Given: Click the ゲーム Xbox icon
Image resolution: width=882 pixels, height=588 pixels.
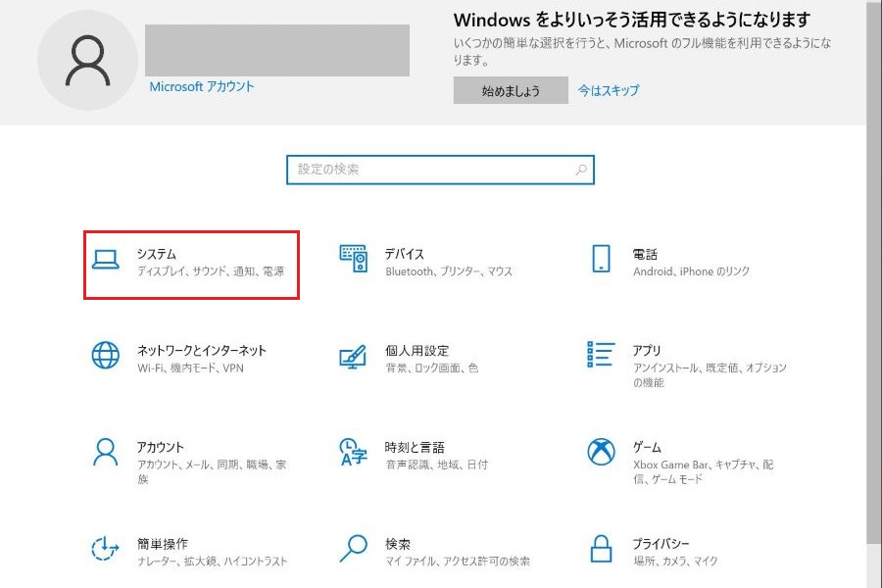Looking at the screenshot, I should point(601,452).
